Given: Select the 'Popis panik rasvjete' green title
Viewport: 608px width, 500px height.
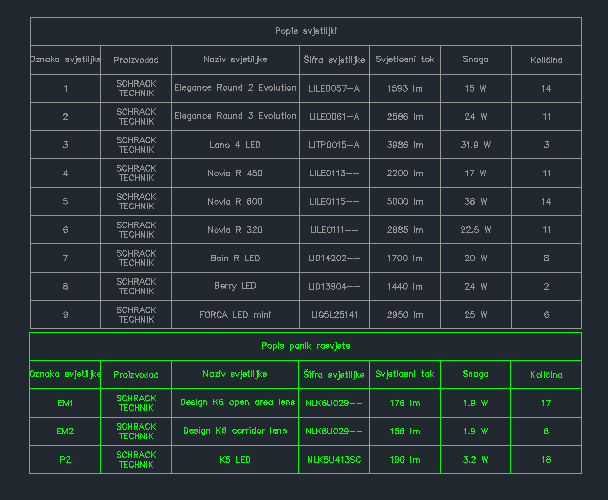Looking at the screenshot, I should [305, 346].
